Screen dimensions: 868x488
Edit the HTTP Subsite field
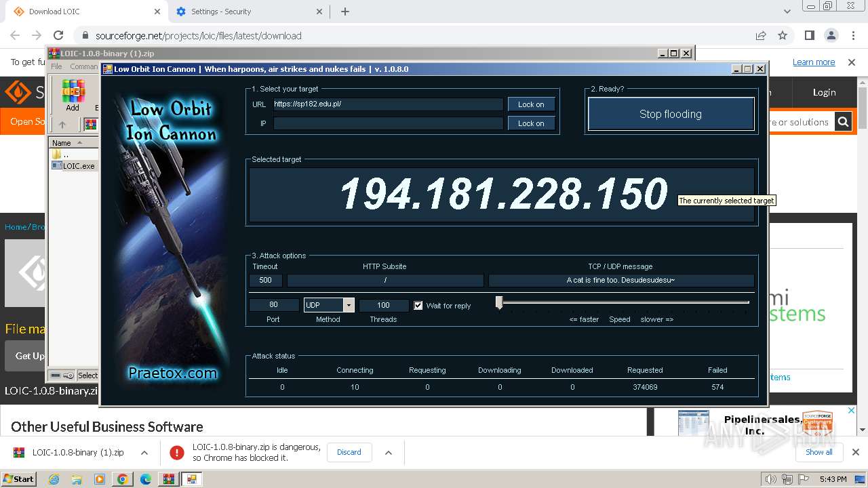click(385, 280)
